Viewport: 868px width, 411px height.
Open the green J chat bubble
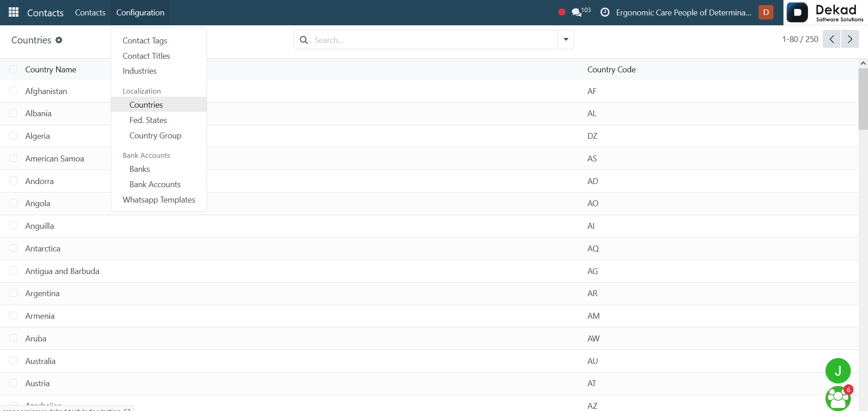coord(838,371)
